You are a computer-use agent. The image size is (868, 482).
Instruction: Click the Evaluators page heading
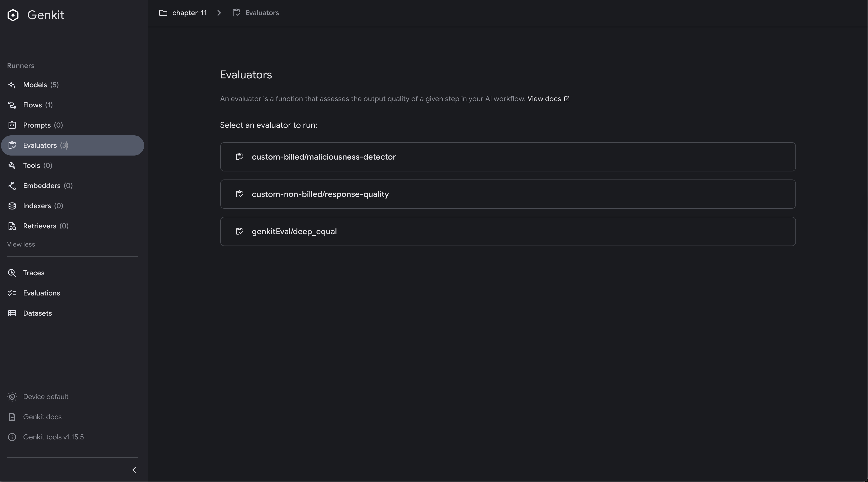click(246, 75)
